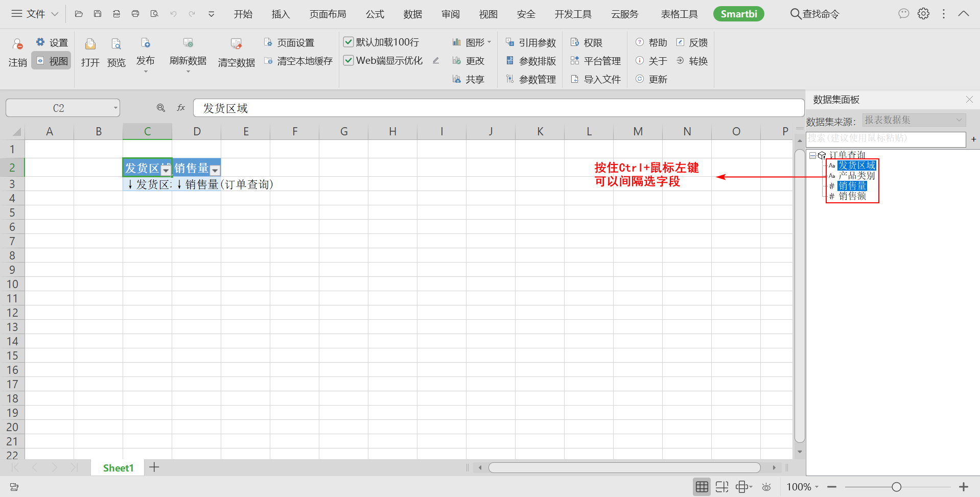Click the 注销 logout icon
The image size is (980, 497).
(17, 44)
